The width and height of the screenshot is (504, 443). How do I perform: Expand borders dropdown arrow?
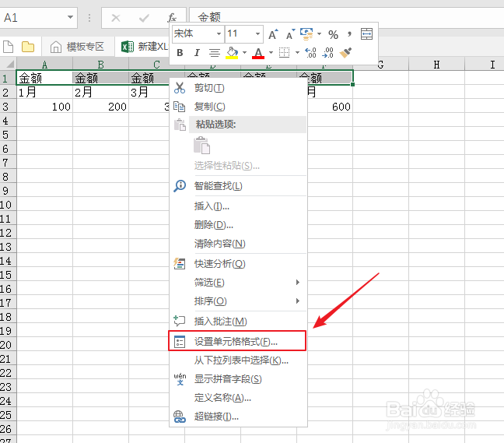point(297,52)
